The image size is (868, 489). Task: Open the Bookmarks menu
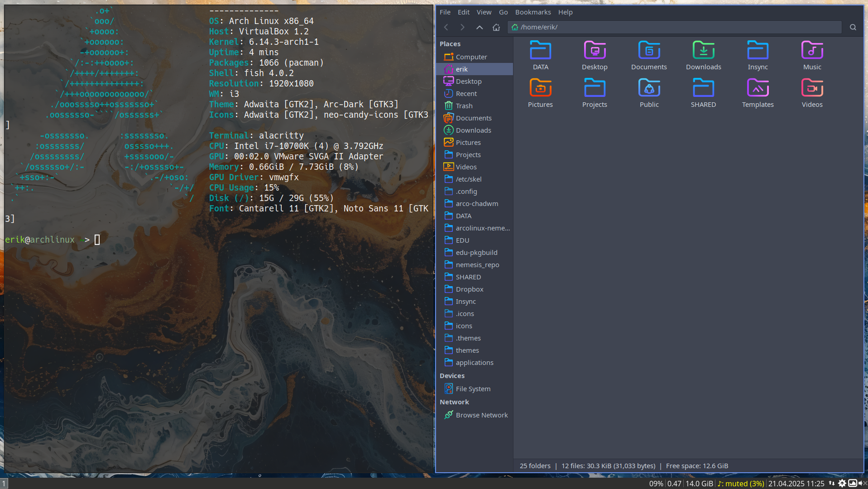coord(533,12)
